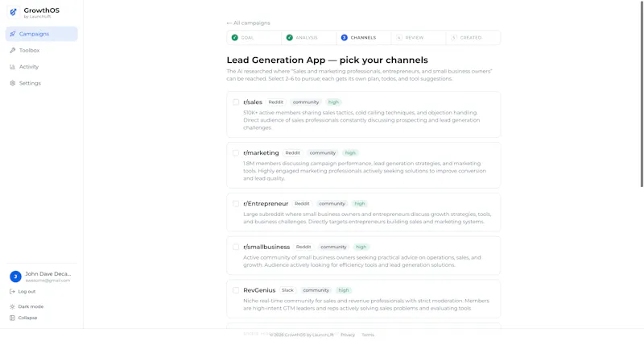Click the user avatar circle
Viewport: 644px width, 341px height.
click(15, 277)
